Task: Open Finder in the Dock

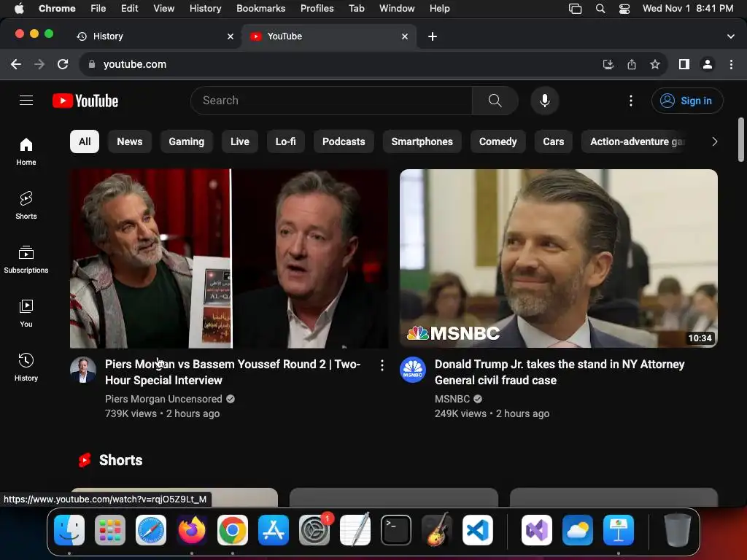Action: pyautogui.click(x=69, y=530)
